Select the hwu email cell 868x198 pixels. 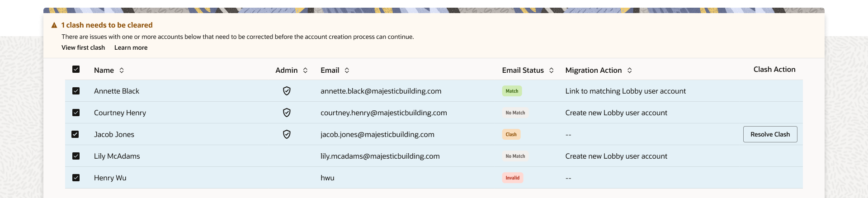point(327,178)
